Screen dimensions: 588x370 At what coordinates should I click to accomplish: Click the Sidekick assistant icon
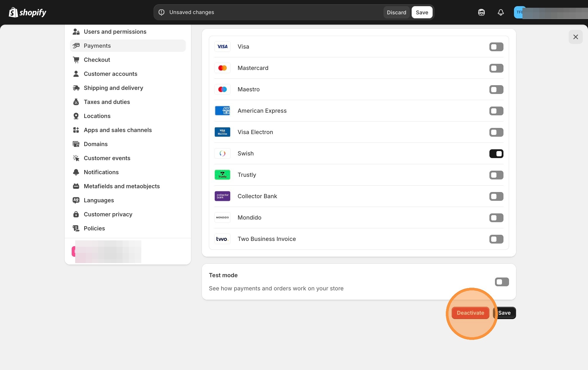(481, 12)
